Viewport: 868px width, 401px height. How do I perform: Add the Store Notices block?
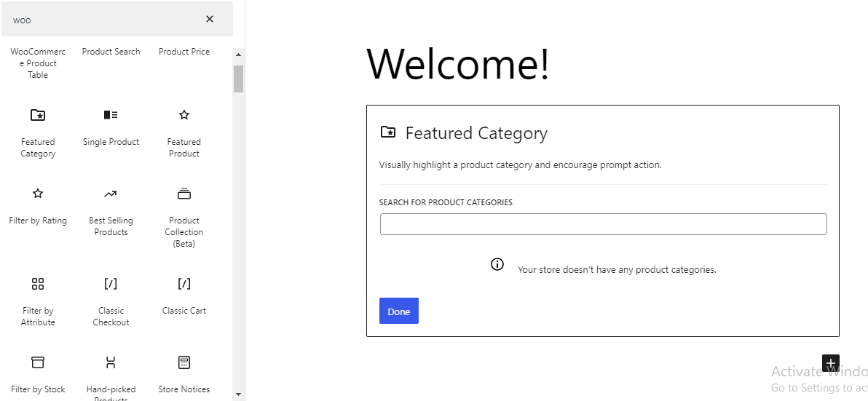click(184, 374)
